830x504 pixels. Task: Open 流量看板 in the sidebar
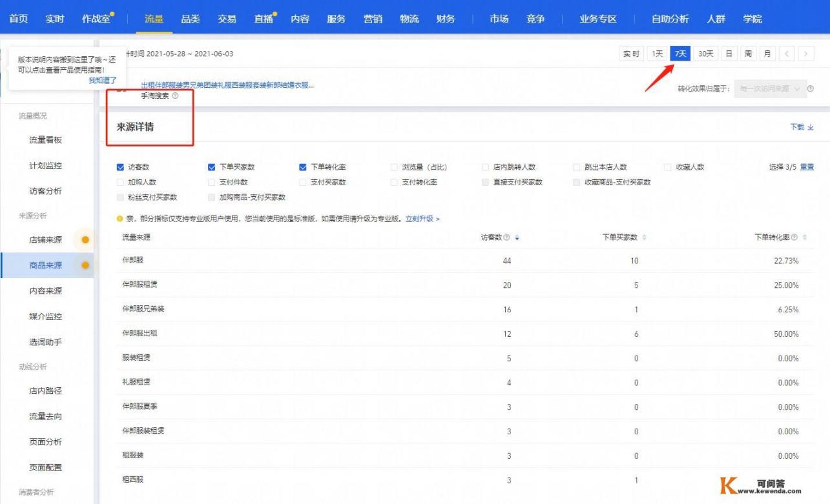click(x=46, y=140)
